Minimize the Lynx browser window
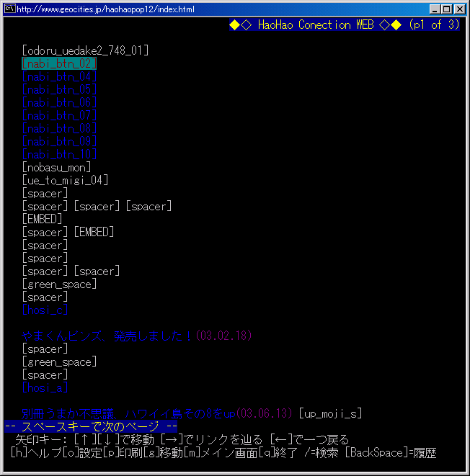The height and width of the screenshot is (476, 470). tap(435, 9)
